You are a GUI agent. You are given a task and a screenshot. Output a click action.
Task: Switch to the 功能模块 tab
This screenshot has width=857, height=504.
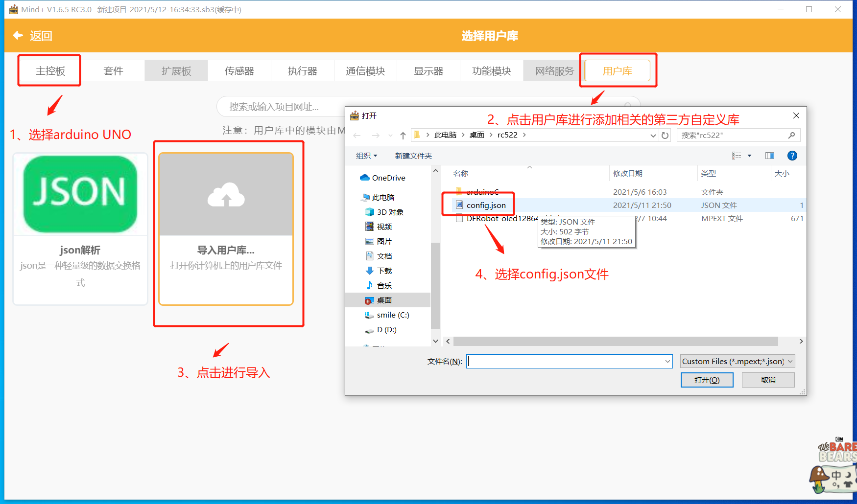[x=492, y=71]
